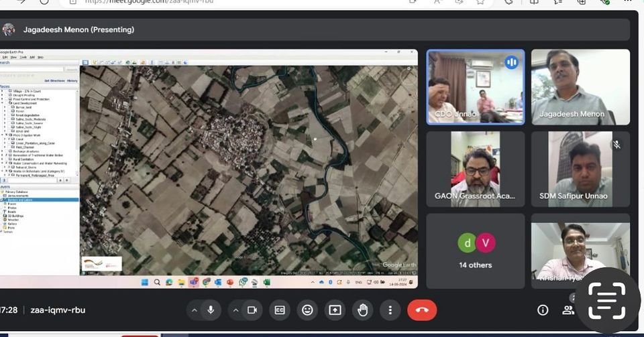
Task: Toggle the Roads layer checkbox
Action: tap(1, 212)
